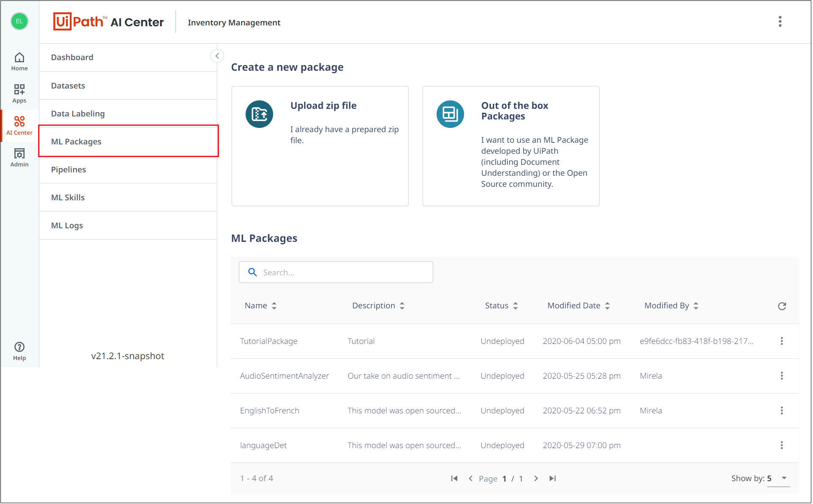Click the v21.2.1-snapshot version label
Screen dimensions: 813x504
[x=127, y=356]
